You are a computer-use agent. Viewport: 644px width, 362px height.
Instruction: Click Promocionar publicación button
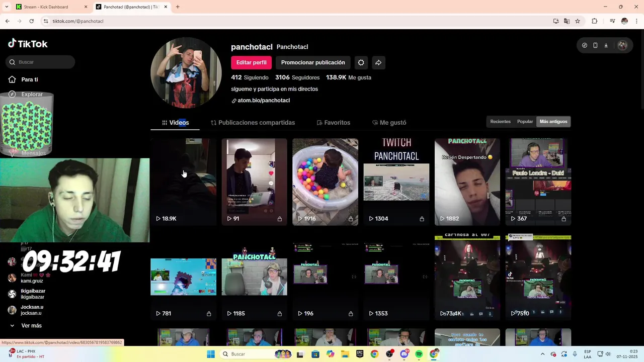[x=313, y=62]
